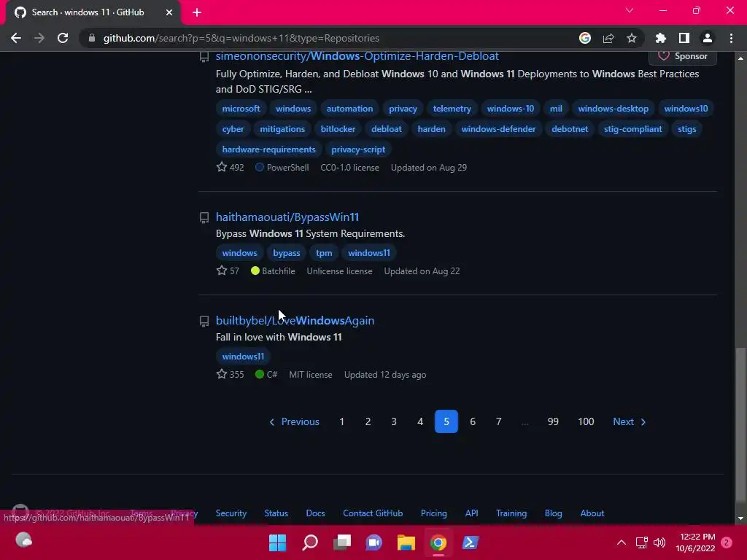Select the windows-10 topic tag
The width and height of the screenshot is (747, 560).
[x=510, y=109]
